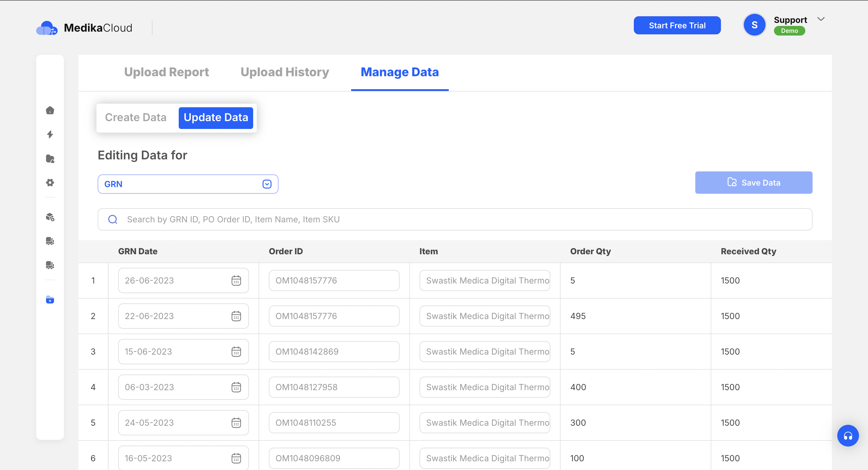
Task: Open calendar picker for 16-05-2023 row
Action: point(236,458)
